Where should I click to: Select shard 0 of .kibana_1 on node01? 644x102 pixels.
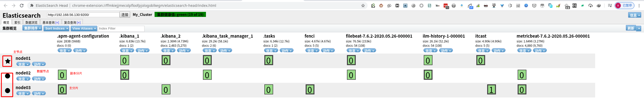pyautogui.click(x=125, y=60)
